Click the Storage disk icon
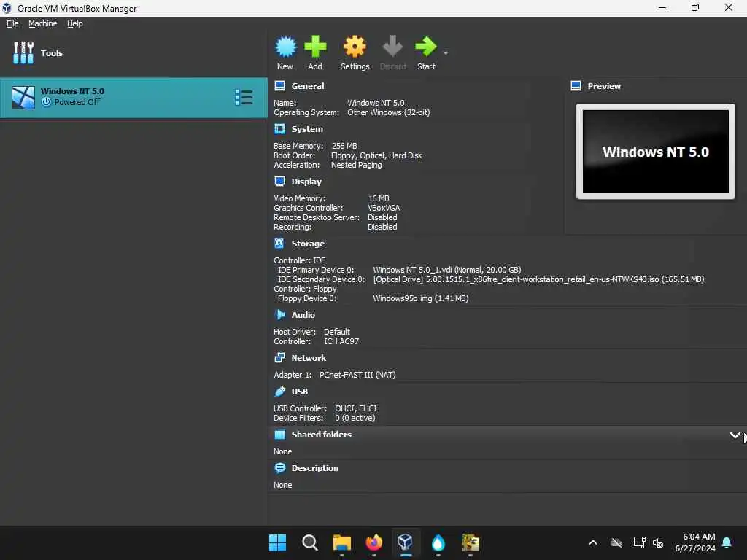Image resolution: width=747 pixels, height=560 pixels. pos(279,244)
